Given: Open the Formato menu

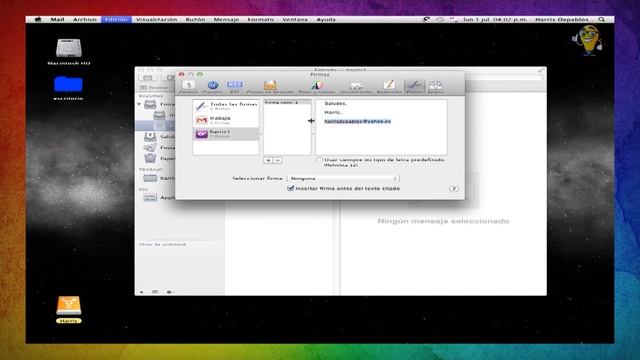Looking at the screenshot, I should (x=260, y=19).
